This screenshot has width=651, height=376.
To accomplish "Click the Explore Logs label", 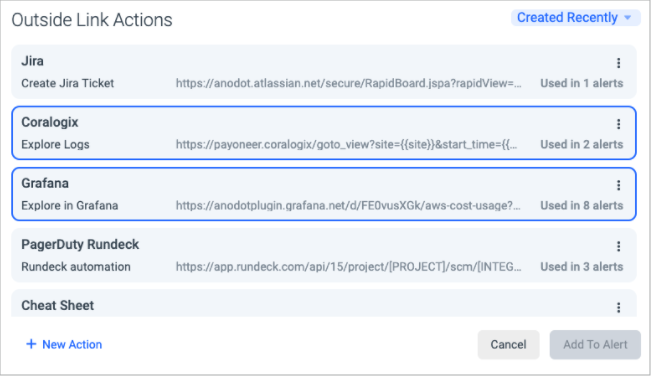I will point(55,144).
